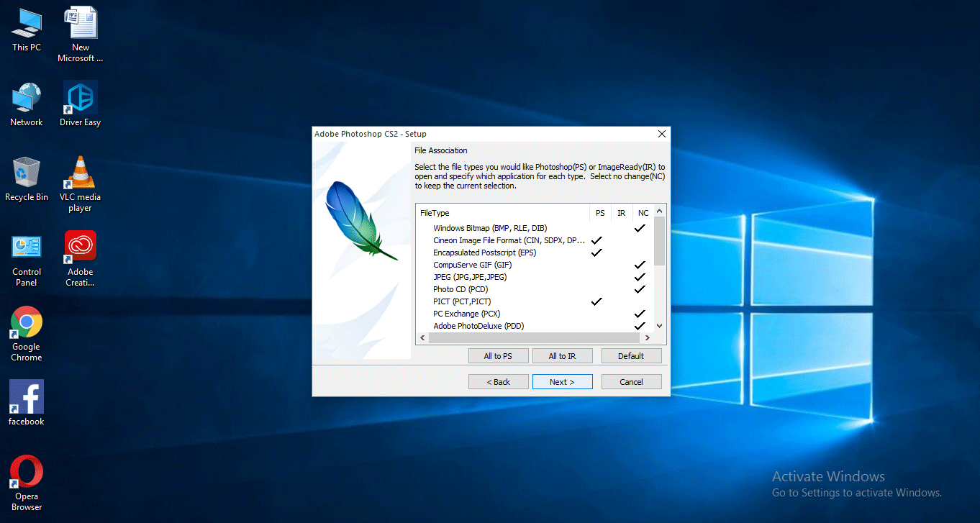This screenshot has width=980, height=523.
Task: Open the This PC desktop icon
Action: click(x=27, y=29)
